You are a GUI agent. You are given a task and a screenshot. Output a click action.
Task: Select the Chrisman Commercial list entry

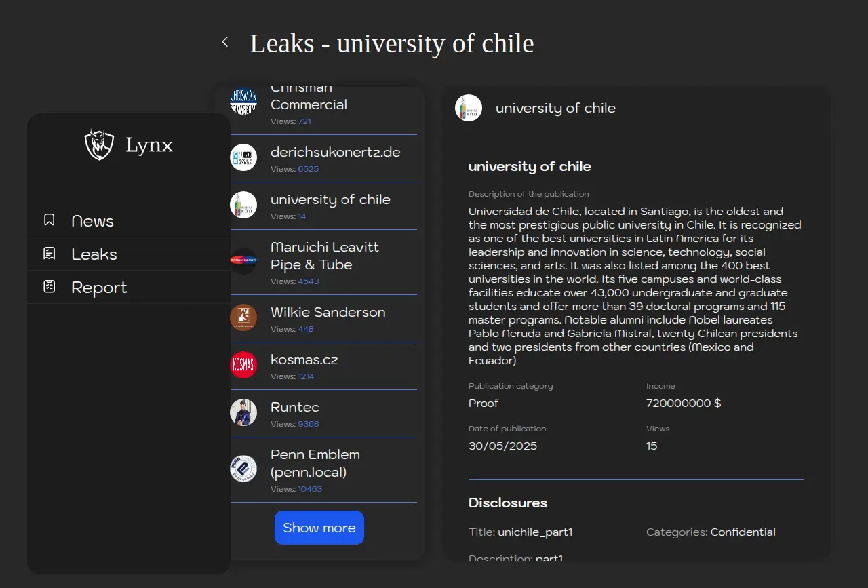coord(309,104)
